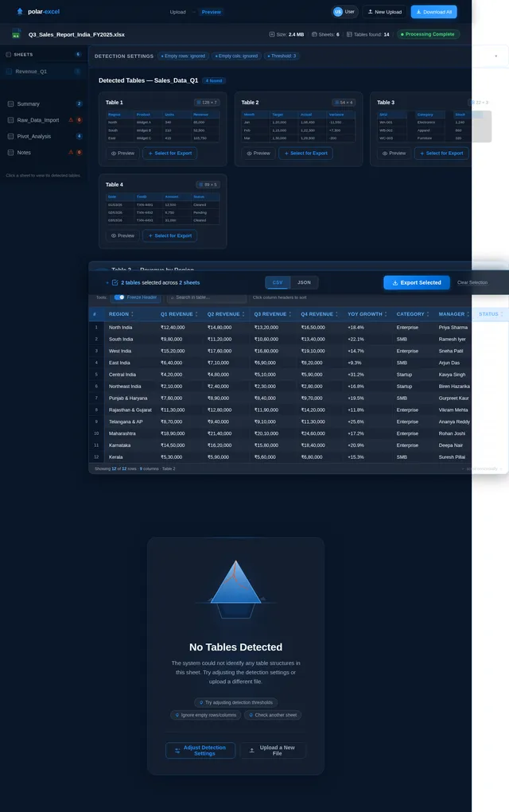
Task: Click Select for Export on Table 4
Action: [x=170, y=235]
